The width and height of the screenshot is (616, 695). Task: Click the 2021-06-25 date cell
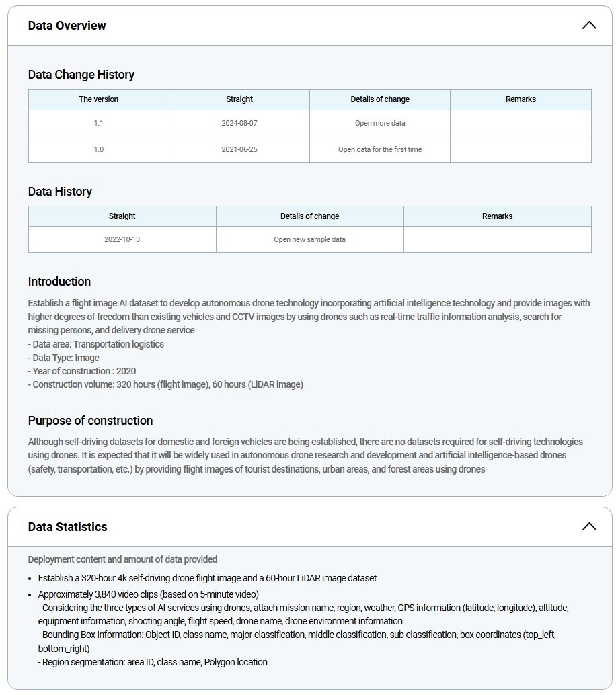[239, 149]
